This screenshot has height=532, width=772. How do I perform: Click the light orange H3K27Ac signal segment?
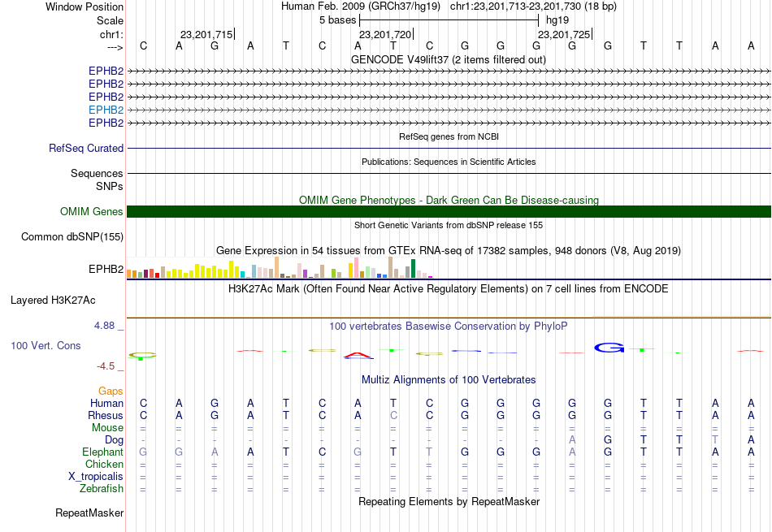tap(682, 317)
